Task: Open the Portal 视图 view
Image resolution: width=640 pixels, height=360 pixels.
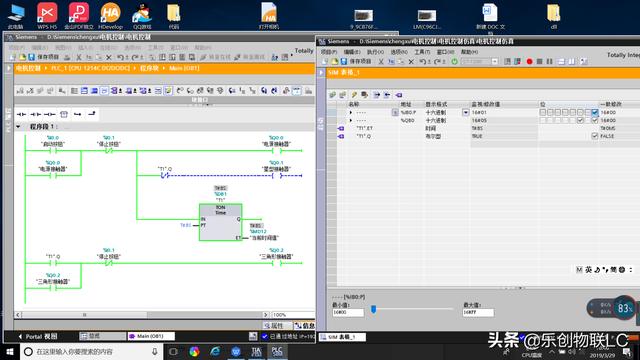Action: coord(38,336)
